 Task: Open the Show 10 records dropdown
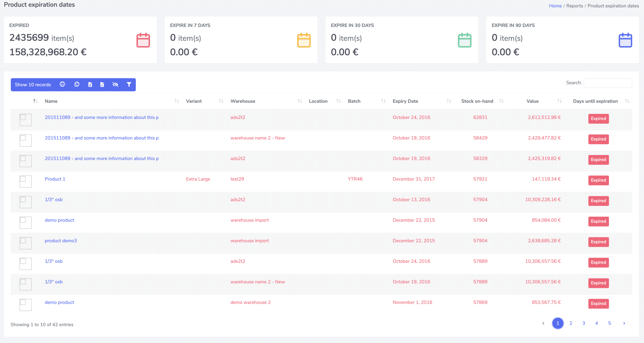click(x=33, y=85)
